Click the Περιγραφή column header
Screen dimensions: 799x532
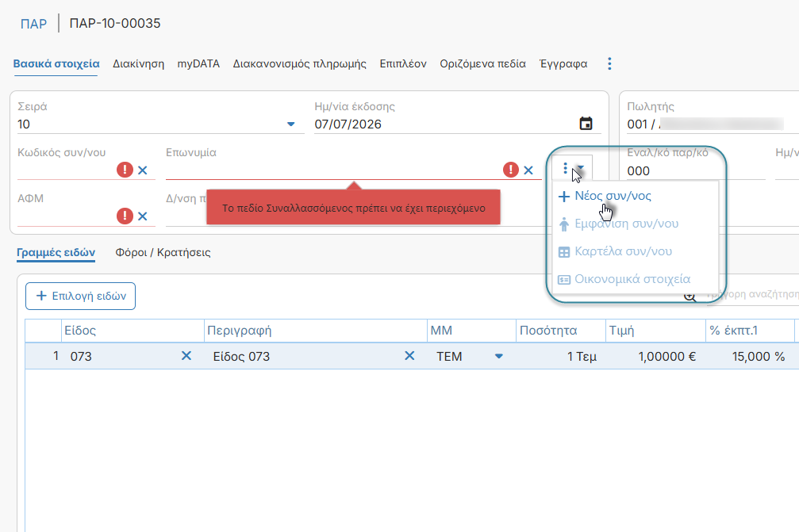tap(316, 331)
